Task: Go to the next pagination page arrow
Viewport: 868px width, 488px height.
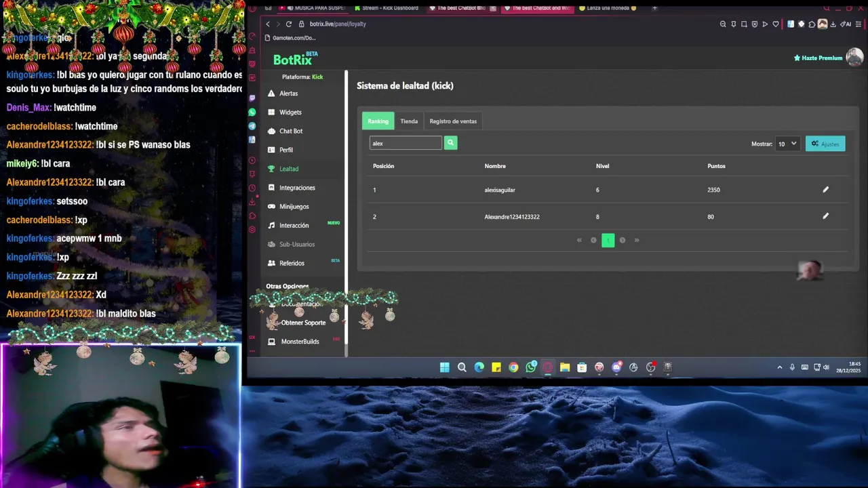Action: 622,240
